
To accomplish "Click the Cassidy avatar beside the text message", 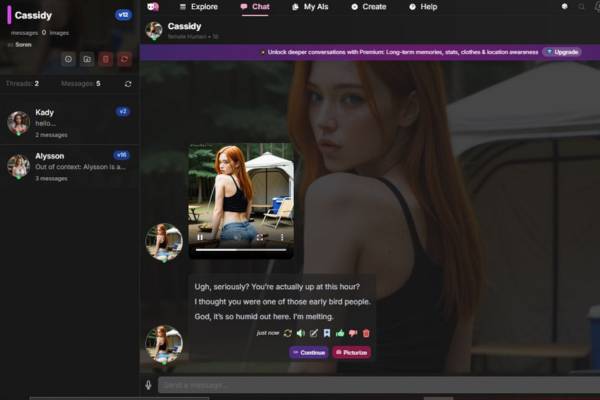I will tap(164, 344).
